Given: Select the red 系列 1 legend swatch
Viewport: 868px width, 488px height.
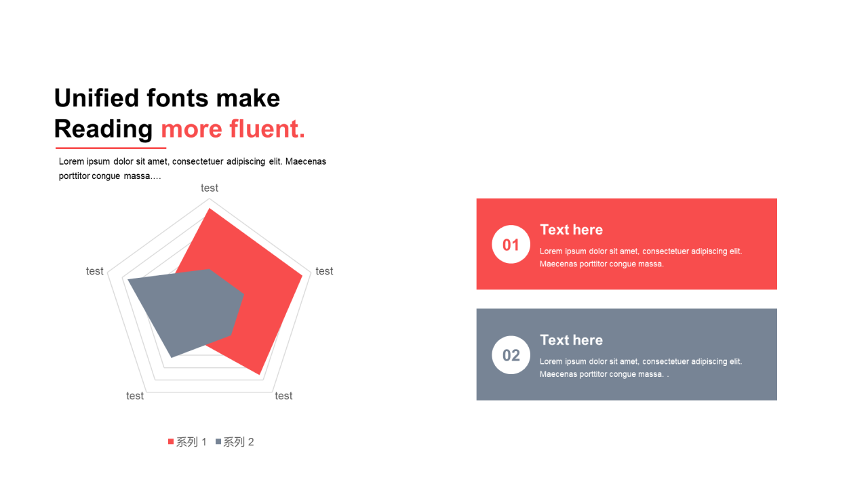Looking at the screenshot, I should [x=171, y=442].
